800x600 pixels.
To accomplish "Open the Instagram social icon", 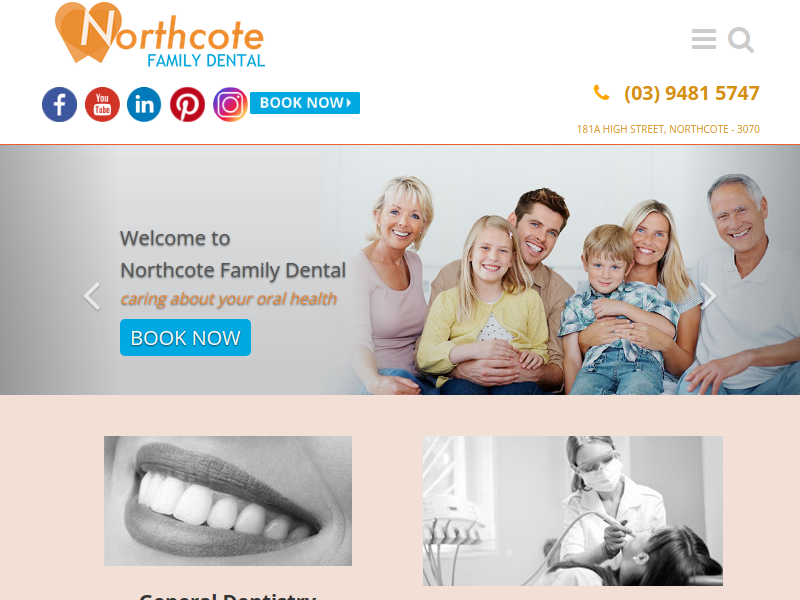I will pyautogui.click(x=230, y=105).
